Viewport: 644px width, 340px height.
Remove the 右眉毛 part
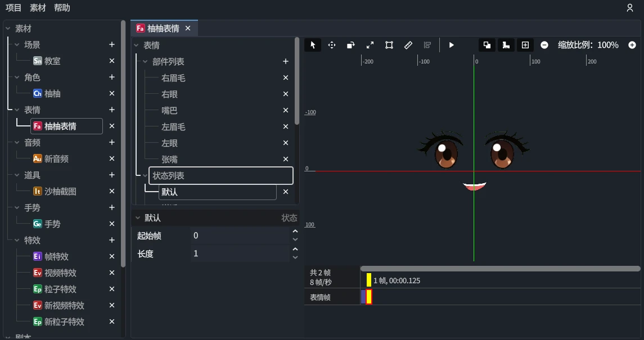[286, 78]
